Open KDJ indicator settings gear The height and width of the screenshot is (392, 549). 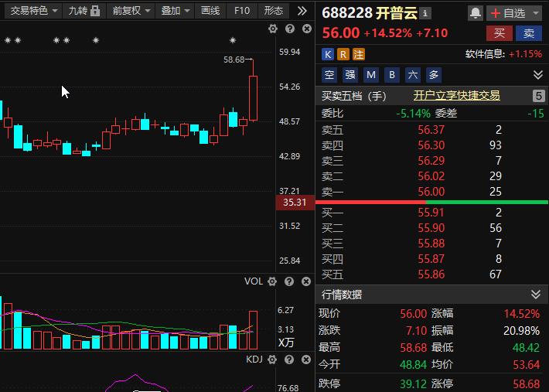click(x=272, y=360)
